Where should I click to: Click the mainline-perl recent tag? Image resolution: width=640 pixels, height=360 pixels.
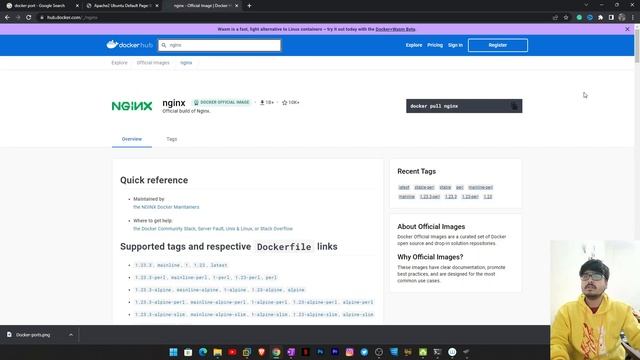click(x=480, y=187)
